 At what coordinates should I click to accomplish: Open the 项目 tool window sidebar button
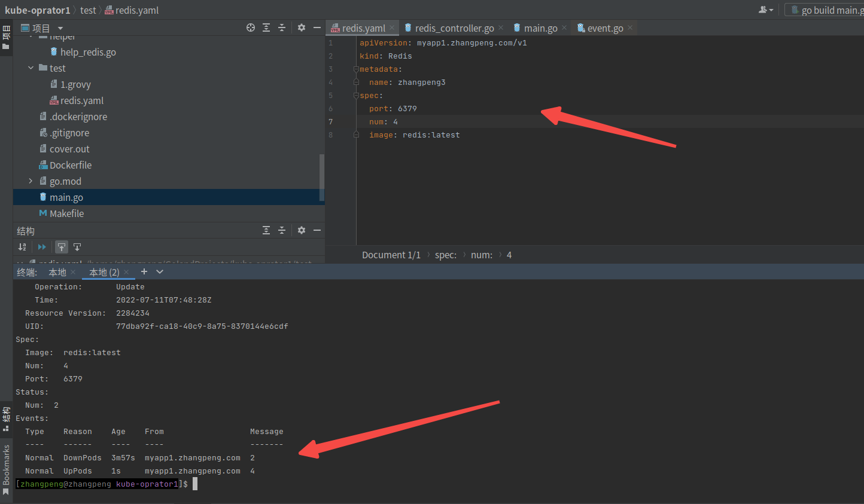(x=6, y=37)
